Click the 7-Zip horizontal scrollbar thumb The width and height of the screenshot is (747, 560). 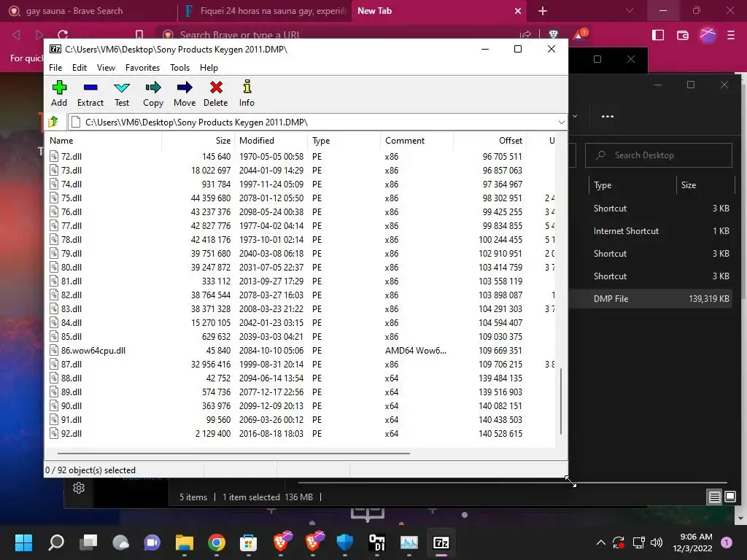click(233, 454)
